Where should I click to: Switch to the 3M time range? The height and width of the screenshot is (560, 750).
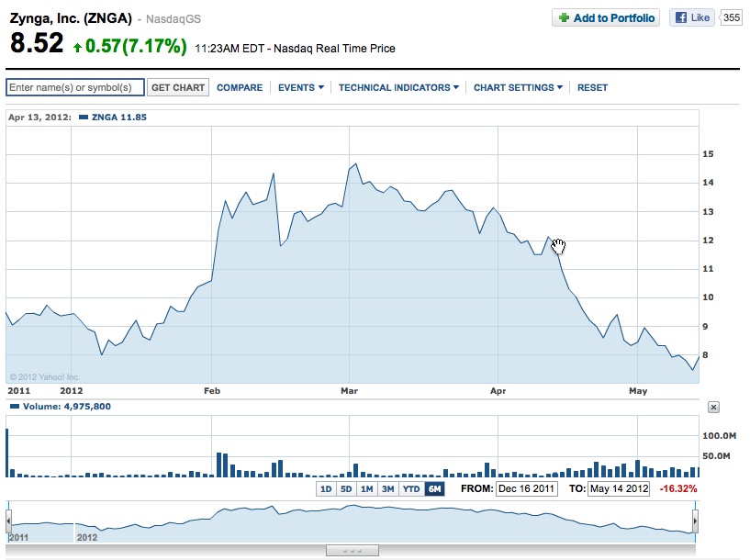pyautogui.click(x=388, y=488)
